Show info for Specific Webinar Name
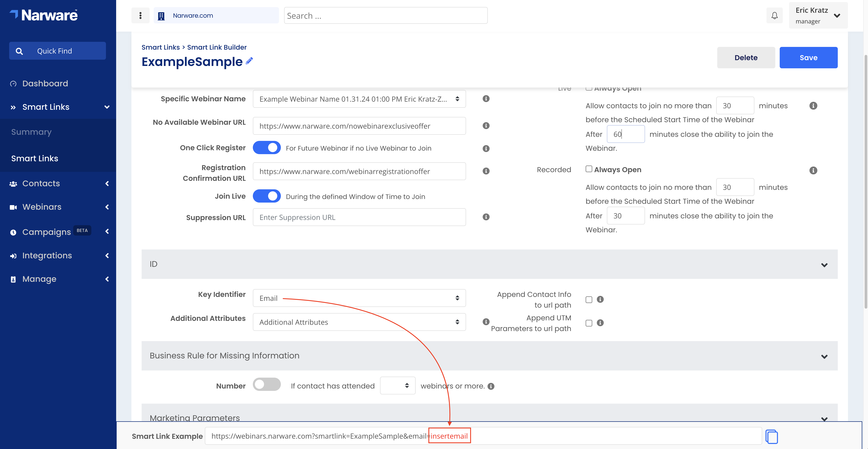This screenshot has width=868, height=449. click(486, 99)
